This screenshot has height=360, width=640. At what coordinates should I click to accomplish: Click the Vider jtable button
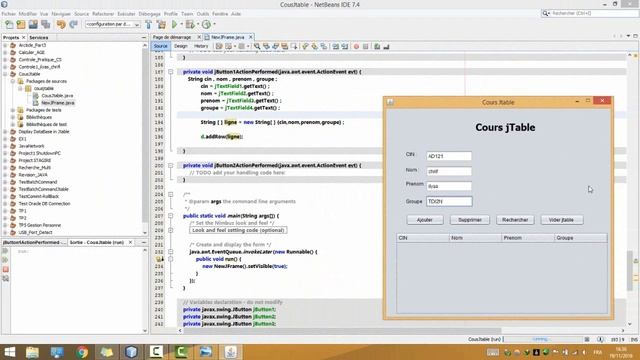[x=562, y=220]
